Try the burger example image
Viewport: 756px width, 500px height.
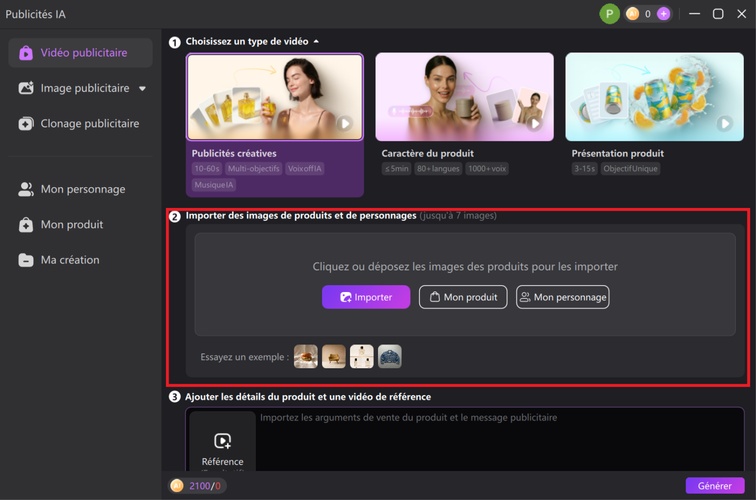coord(306,357)
